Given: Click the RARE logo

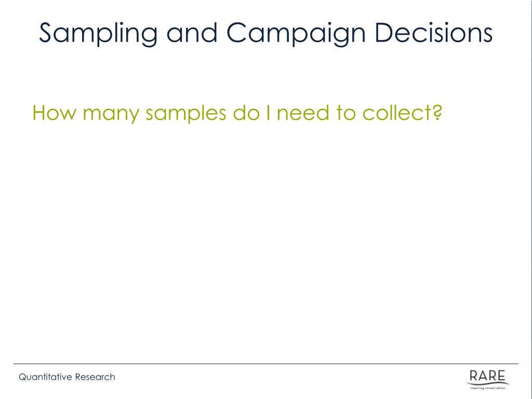Looking at the screenshot, I should [487, 379].
